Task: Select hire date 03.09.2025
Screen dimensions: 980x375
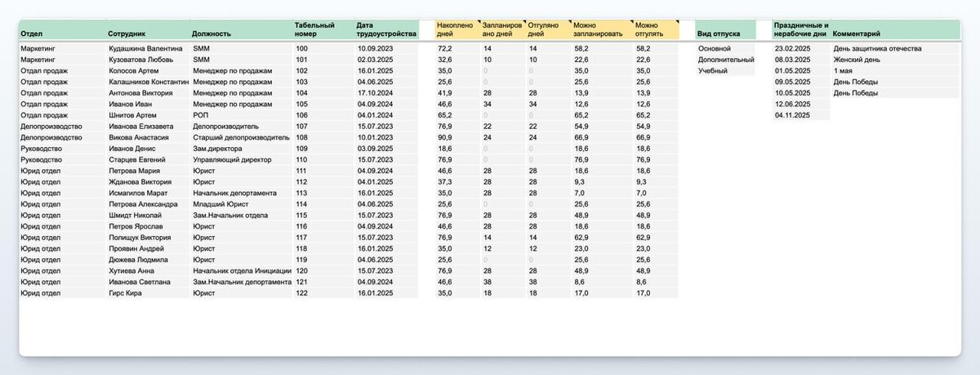Action: (376, 149)
